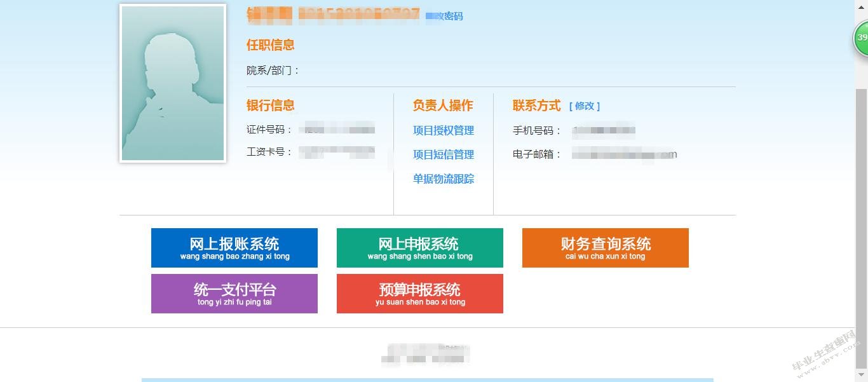Click the 项目授权管理 link
Viewport: 868px width, 382px height.
click(x=444, y=130)
